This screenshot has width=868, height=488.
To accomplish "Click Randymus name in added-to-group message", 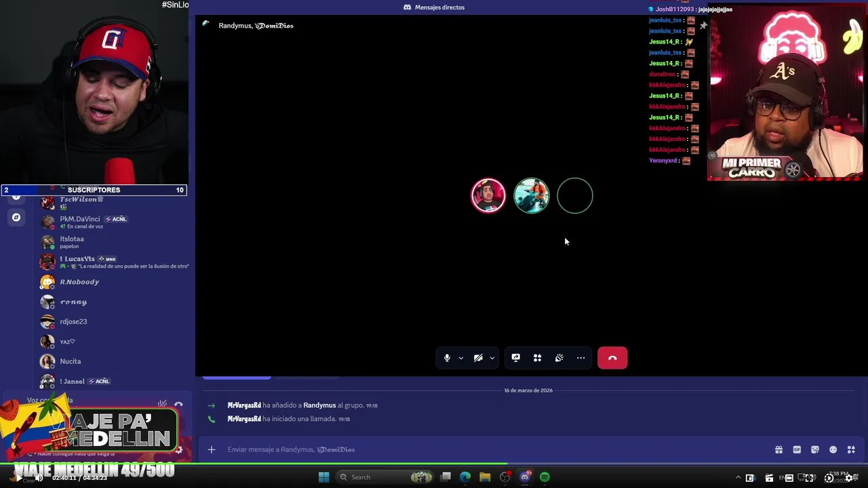I will (x=319, y=405).
